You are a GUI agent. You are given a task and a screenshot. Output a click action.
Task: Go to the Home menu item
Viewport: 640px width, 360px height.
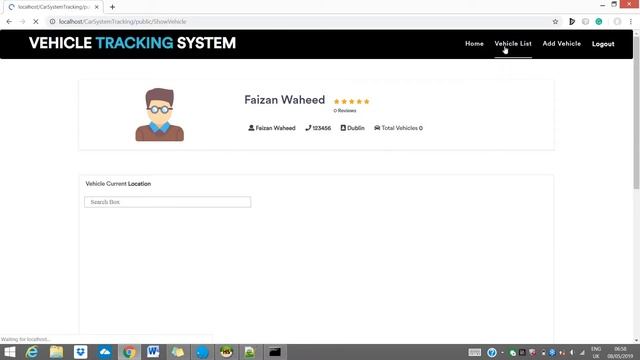[474, 44]
